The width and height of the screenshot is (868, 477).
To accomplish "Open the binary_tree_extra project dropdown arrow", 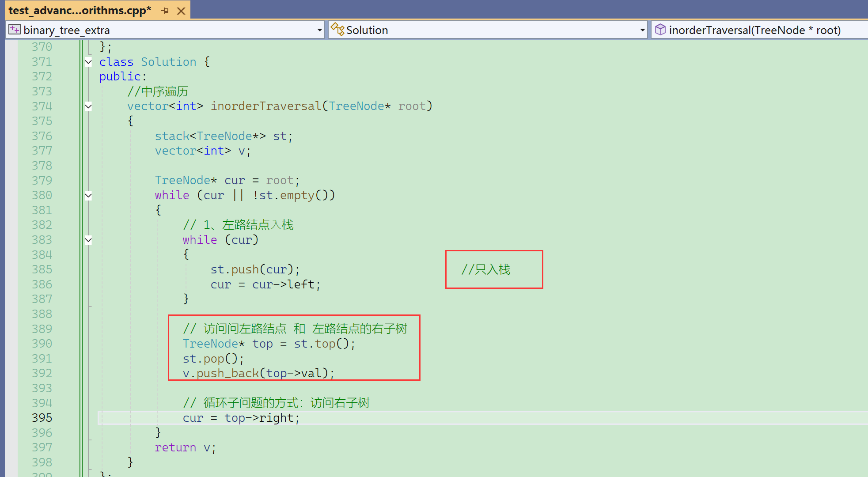I will [x=319, y=30].
